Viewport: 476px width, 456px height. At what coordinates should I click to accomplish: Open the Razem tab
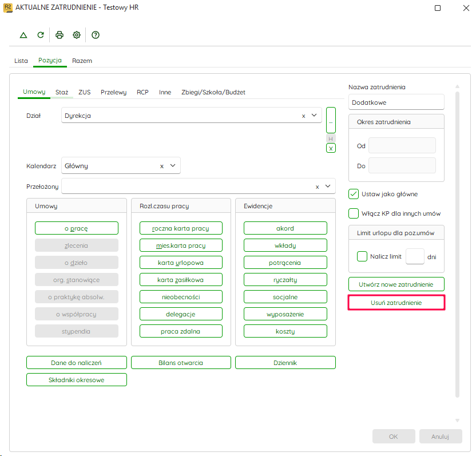(82, 61)
